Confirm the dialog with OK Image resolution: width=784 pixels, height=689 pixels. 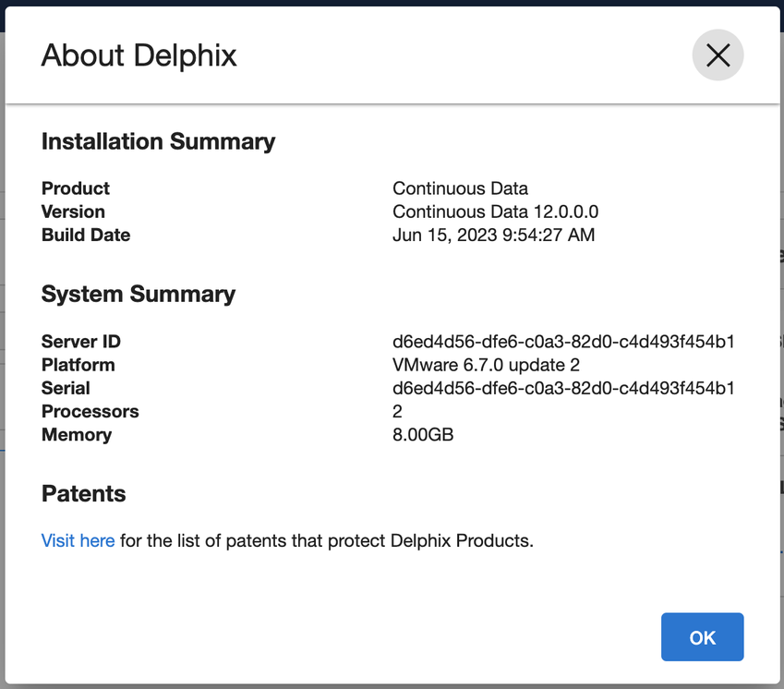pos(702,636)
